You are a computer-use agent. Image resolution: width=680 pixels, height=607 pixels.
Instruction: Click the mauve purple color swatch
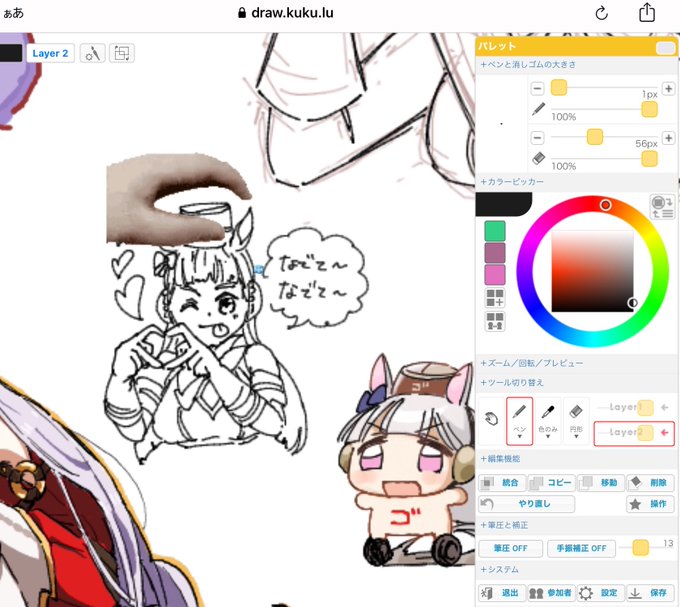point(495,252)
